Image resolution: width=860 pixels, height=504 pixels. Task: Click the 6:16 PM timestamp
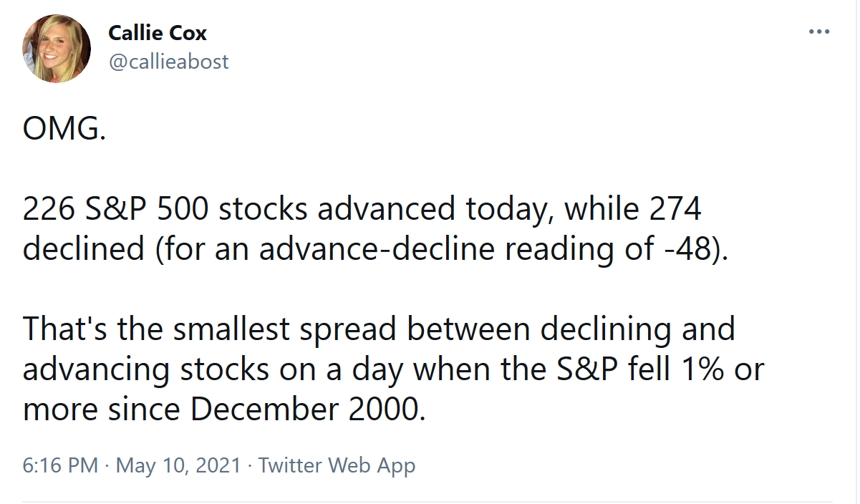60,465
